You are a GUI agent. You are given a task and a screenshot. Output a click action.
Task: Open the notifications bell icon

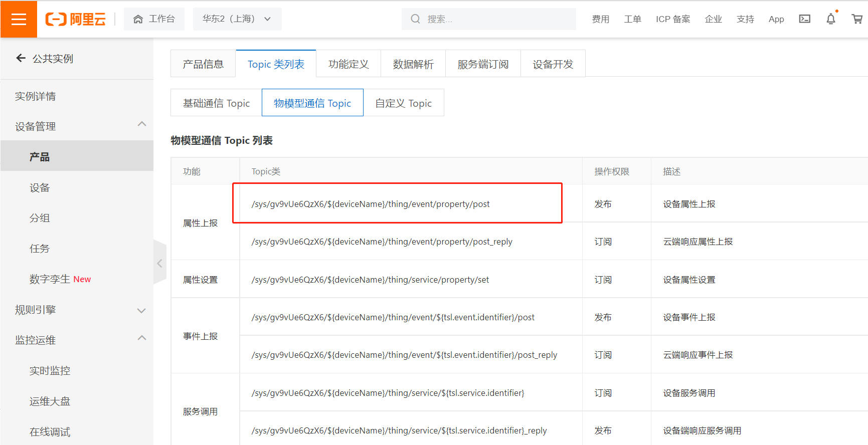coord(831,19)
